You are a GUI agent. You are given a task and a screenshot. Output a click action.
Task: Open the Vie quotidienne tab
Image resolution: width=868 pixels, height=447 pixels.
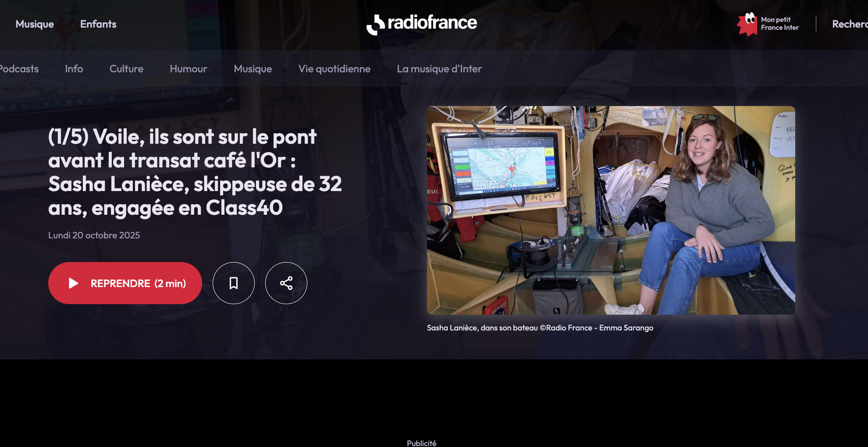tap(334, 69)
